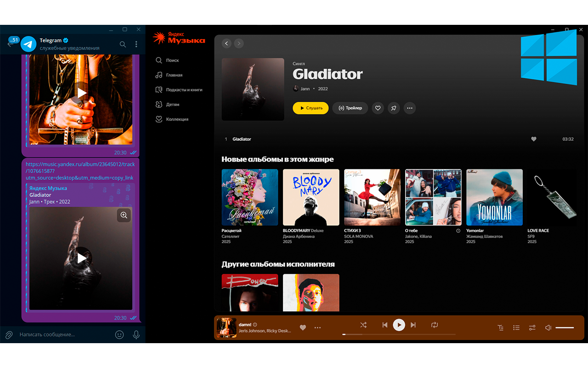
Task: Play the Трейлер of Gladiator
Action: [x=350, y=108]
